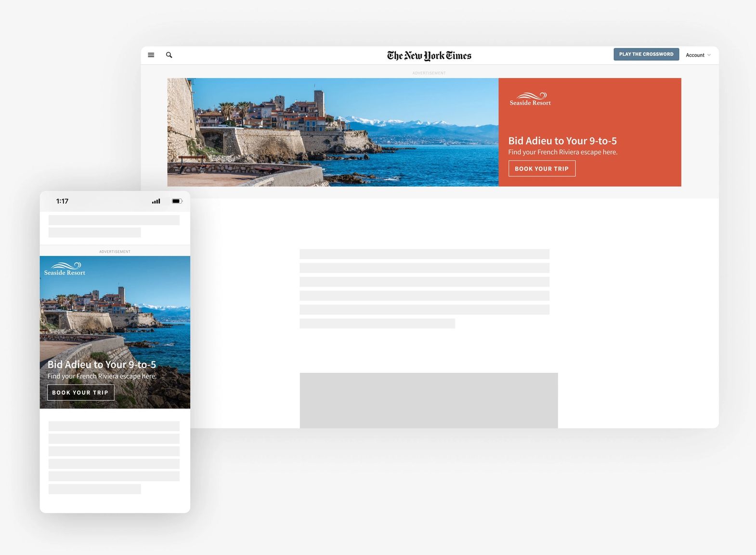Click the gray image placeholder in desktop article
Viewport: 756px width, 555px height.
(429, 400)
